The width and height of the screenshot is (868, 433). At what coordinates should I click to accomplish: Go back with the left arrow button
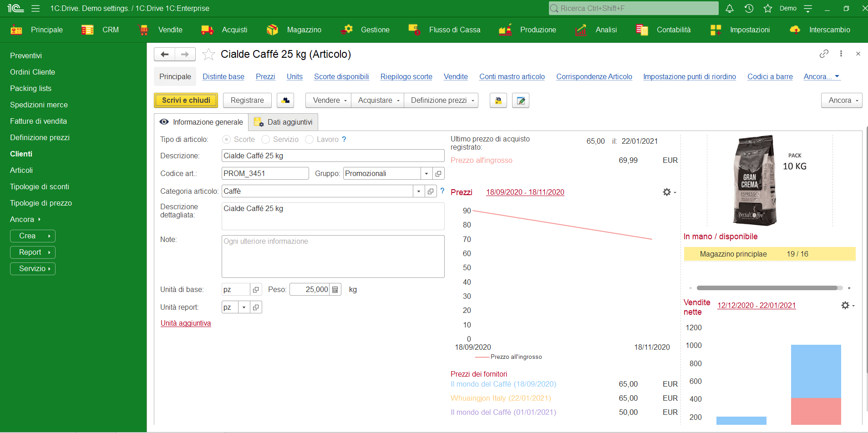pyautogui.click(x=164, y=54)
